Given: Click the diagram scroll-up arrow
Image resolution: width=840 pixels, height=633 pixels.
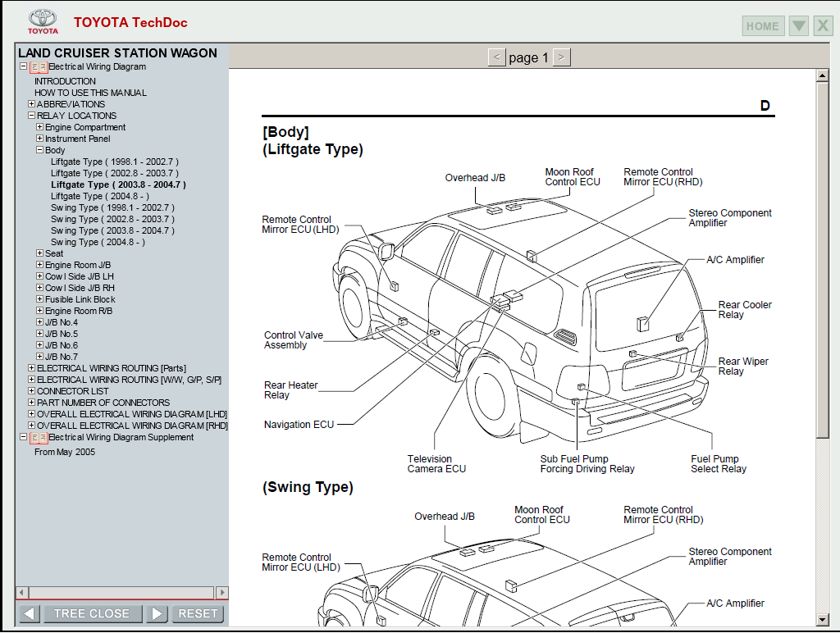Looking at the screenshot, I should pos(822,75).
